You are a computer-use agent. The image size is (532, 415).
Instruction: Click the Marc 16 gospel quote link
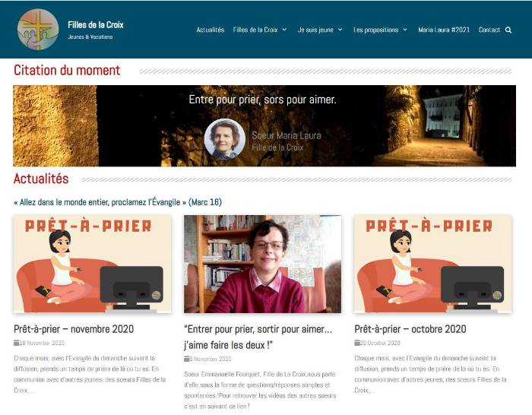pyautogui.click(x=118, y=202)
